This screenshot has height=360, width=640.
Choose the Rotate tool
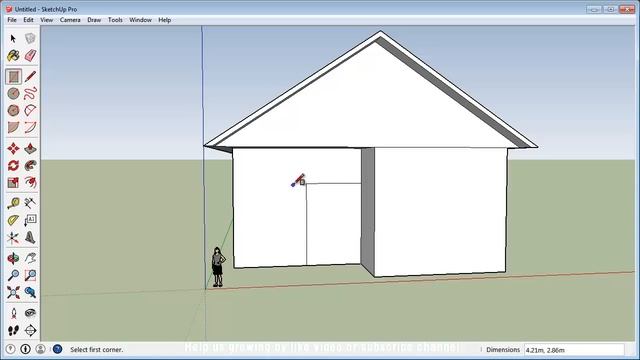[x=13, y=165]
